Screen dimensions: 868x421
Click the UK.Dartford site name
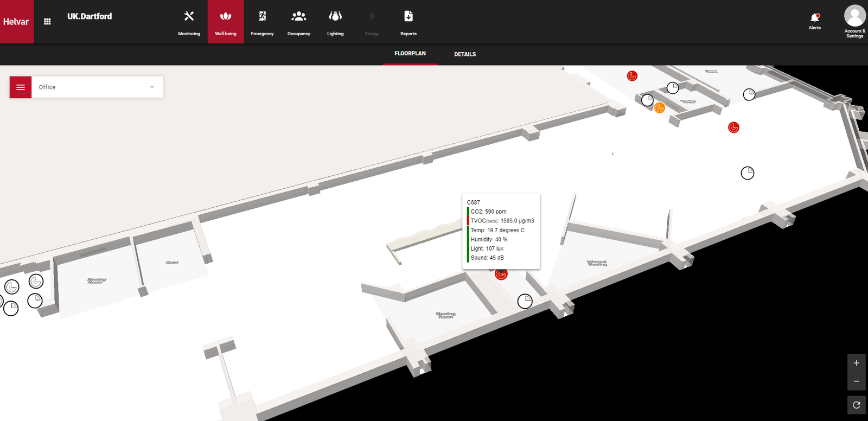point(90,16)
